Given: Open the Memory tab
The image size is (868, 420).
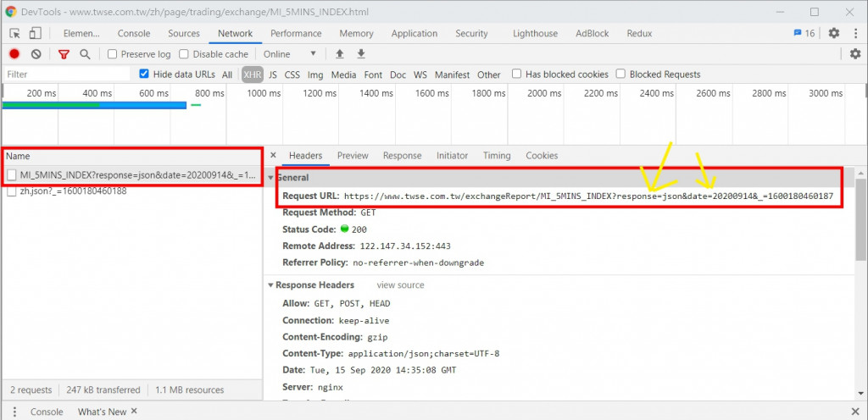Looking at the screenshot, I should pos(357,33).
